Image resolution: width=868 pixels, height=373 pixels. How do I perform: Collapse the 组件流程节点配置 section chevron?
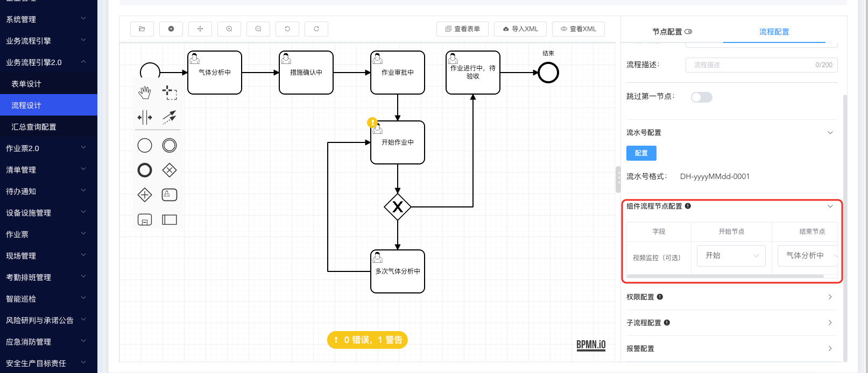pyautogui.click(x=830, y=206)
